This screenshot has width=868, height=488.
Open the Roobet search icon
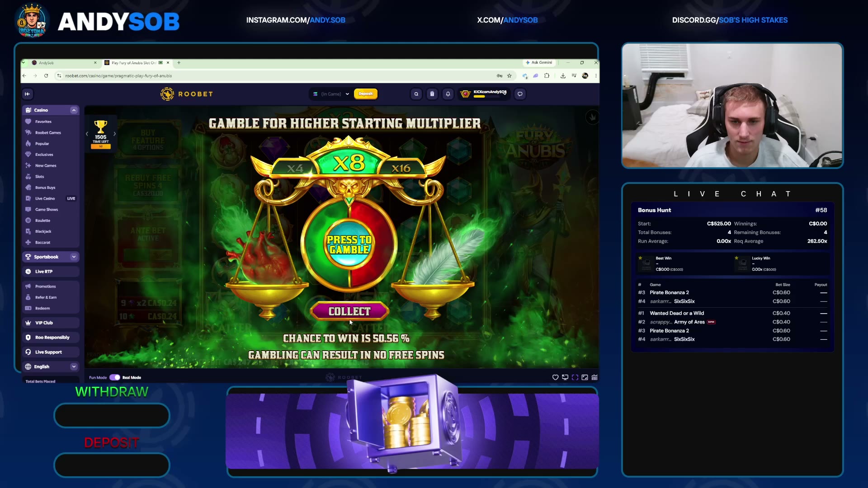tap(416, 94)
